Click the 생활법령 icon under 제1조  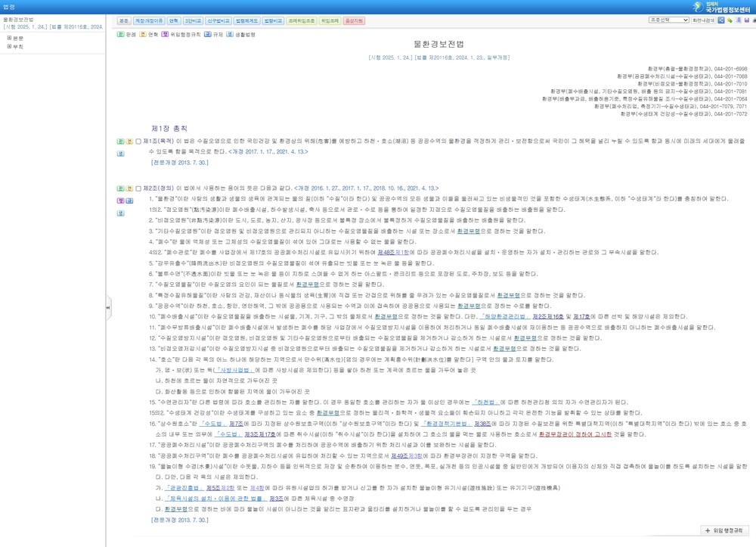(x=119, y=153)
